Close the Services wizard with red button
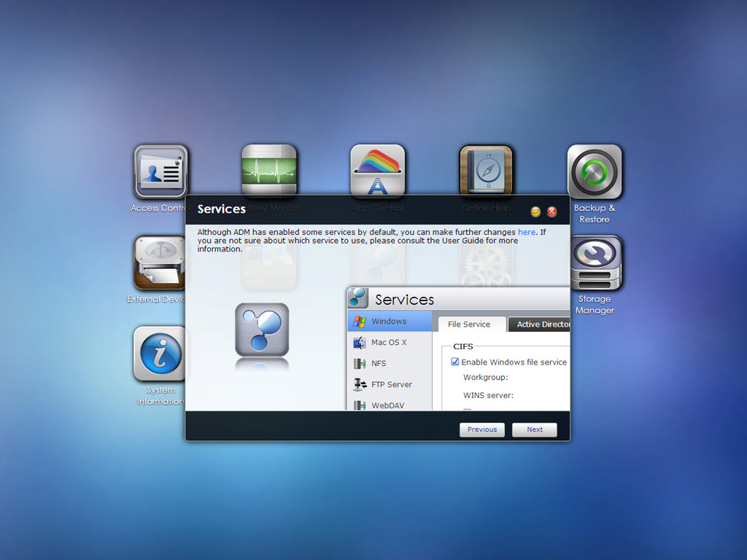Image resolution: width=747 pixels, height=560 pixels. click(x=551, y=211)
